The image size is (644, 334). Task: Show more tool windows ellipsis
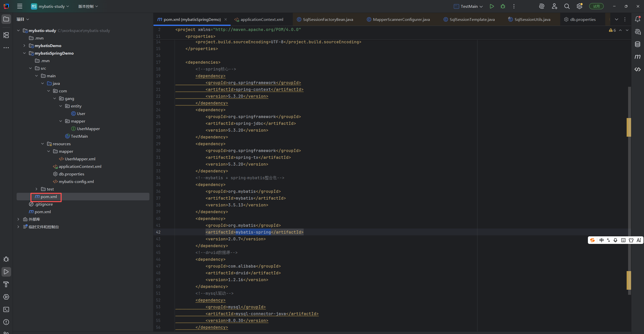click(6, 48)
